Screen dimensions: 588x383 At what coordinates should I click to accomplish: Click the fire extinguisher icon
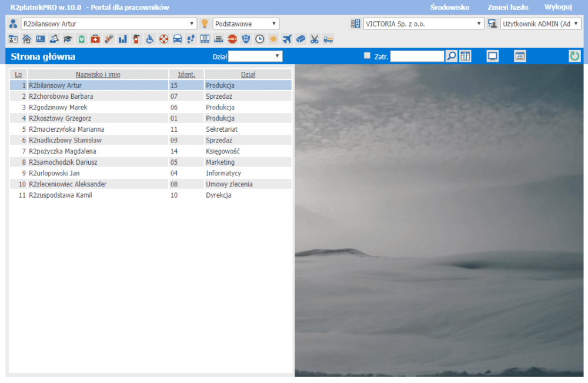[x=136, y=39]
